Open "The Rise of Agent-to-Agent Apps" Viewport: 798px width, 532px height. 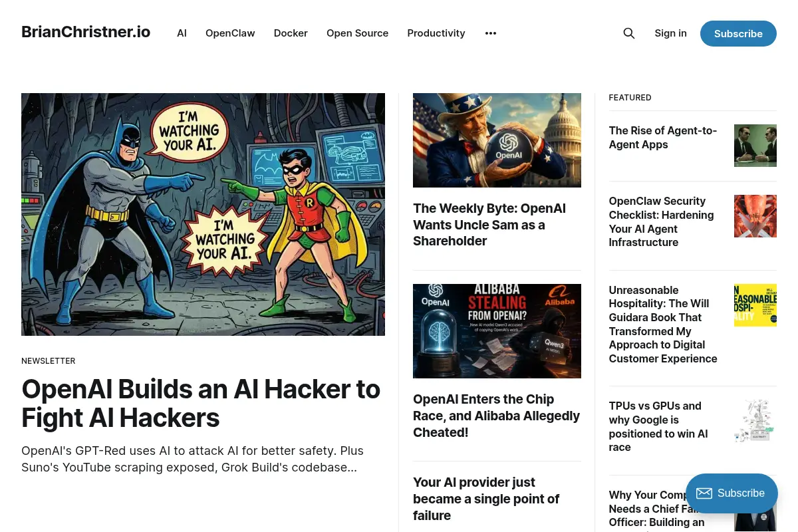click(663, 138)
